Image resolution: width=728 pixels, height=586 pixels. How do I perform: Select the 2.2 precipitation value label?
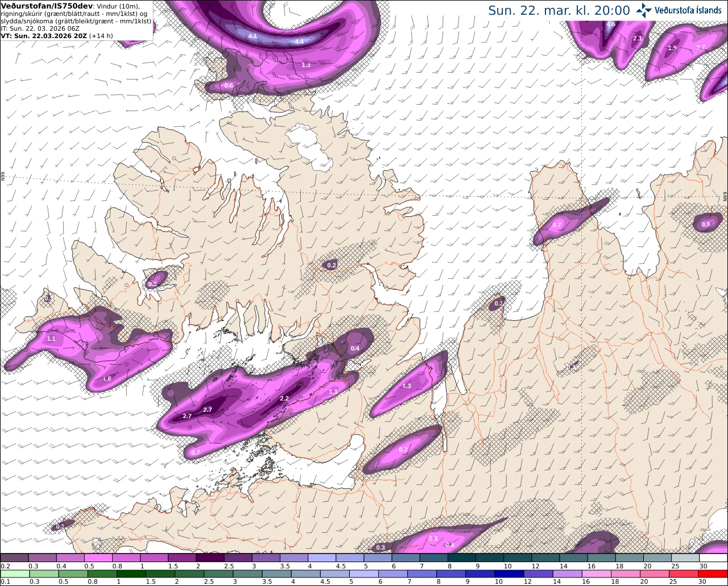tap(285, 398)
